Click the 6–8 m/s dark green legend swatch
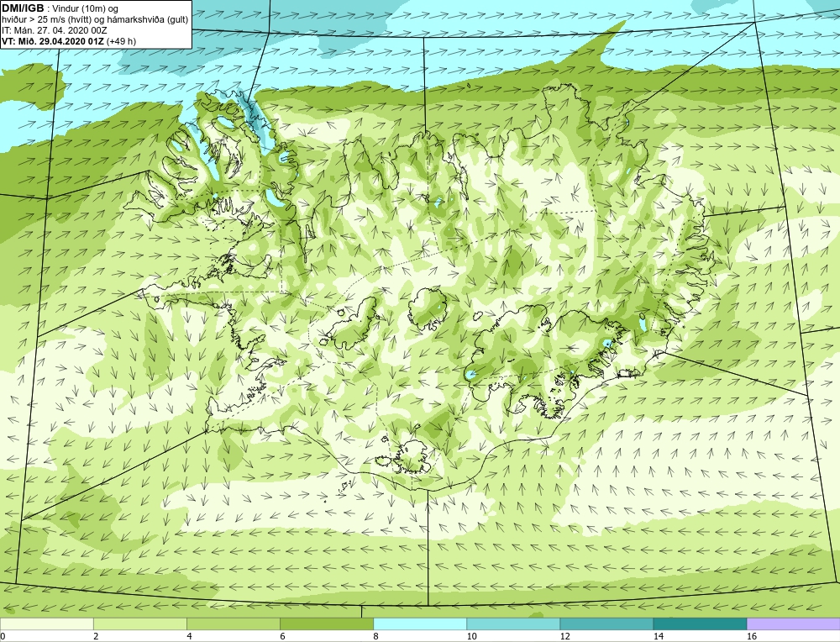The width and height of the screenshot is (840, 642). coord(326,624)
